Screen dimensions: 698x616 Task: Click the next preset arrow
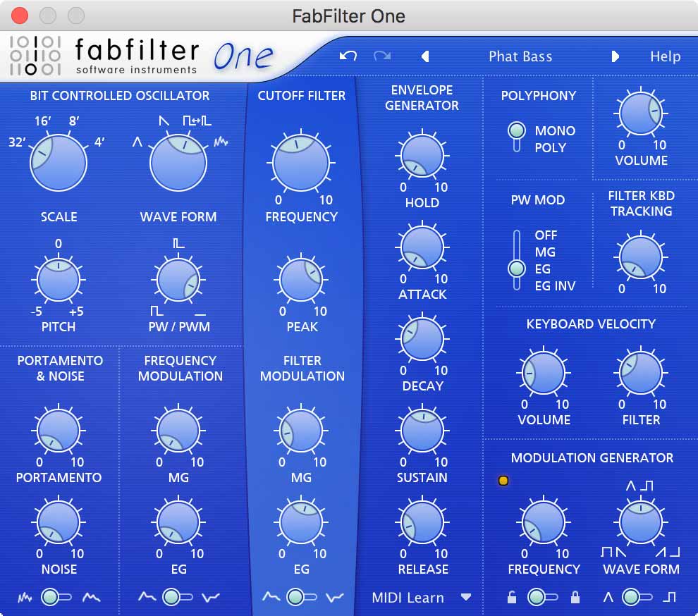pos(614,56)
